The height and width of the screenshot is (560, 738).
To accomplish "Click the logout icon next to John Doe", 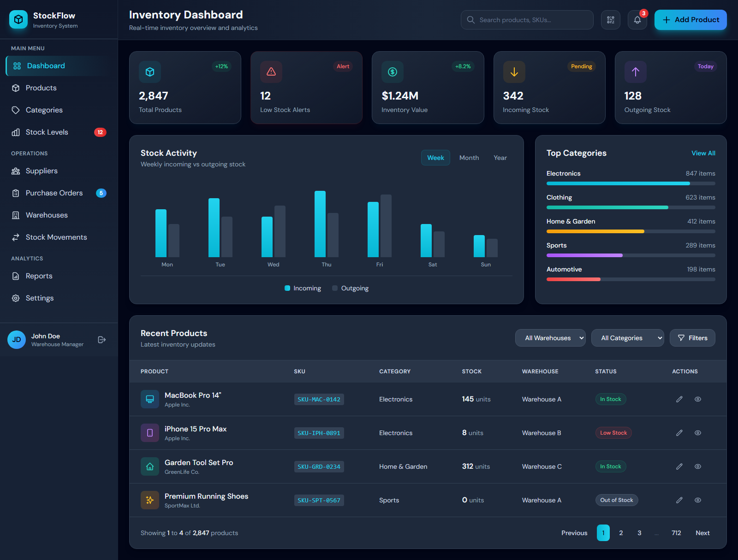I will click(101, 340).
